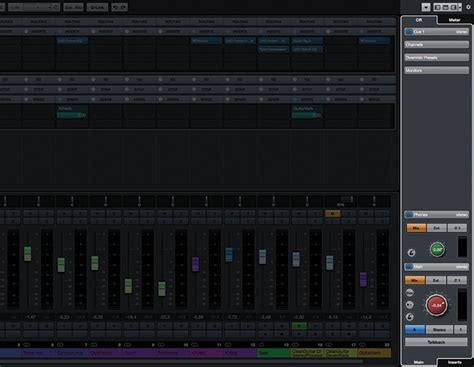Select the Overheads channel name label
Viewport: 474px width, 367px height.
[x=106, y=353]
